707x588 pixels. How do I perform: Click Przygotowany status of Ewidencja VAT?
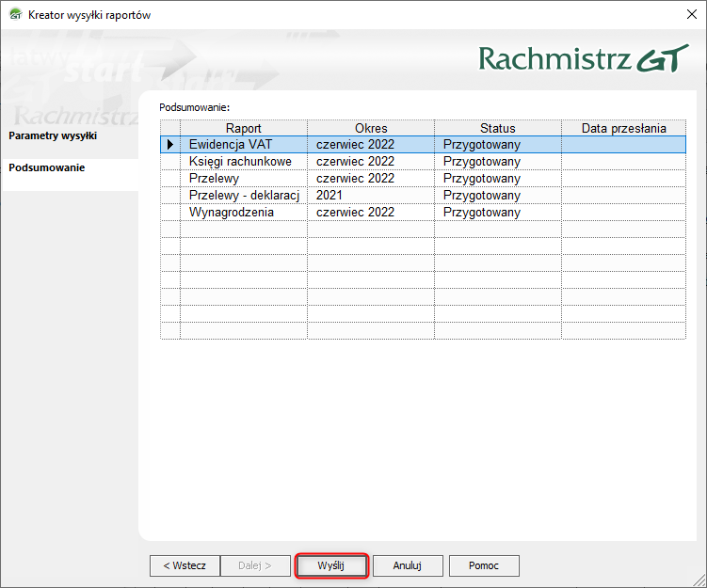[x=498, y=145]
